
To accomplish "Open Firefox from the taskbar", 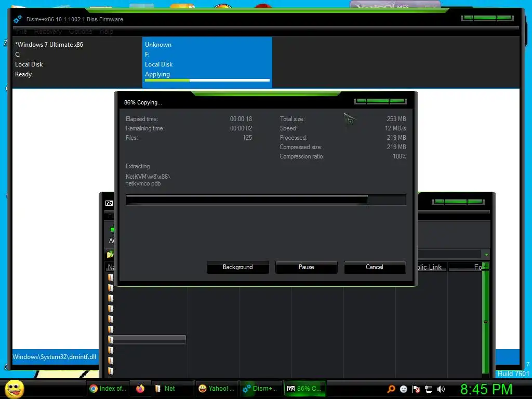I will (x=140, y=389).
